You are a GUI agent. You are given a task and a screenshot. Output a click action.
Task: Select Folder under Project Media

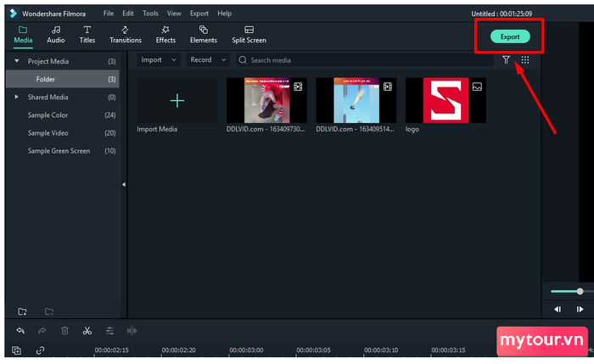pyautogui.click(x=63, y=79)
